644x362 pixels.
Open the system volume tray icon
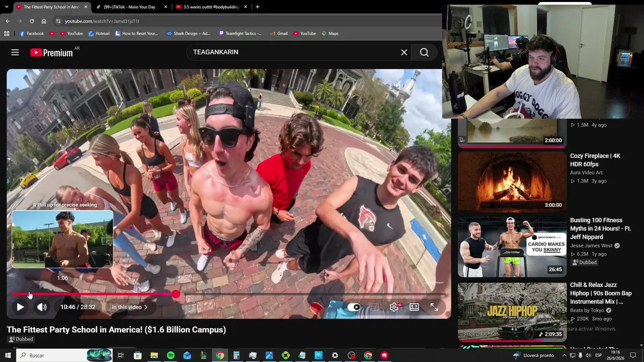click(588, 355)
